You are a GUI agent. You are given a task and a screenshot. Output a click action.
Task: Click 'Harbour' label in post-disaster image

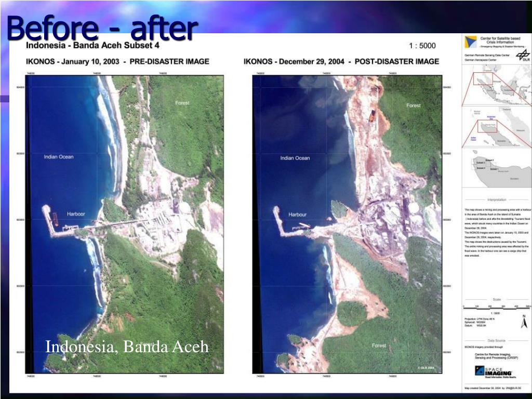(298, 215)
